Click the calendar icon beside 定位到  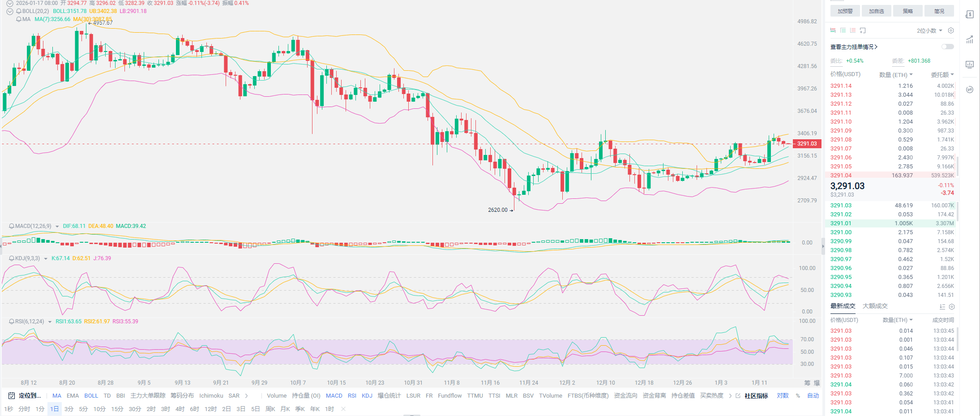[x=12, y=396]
